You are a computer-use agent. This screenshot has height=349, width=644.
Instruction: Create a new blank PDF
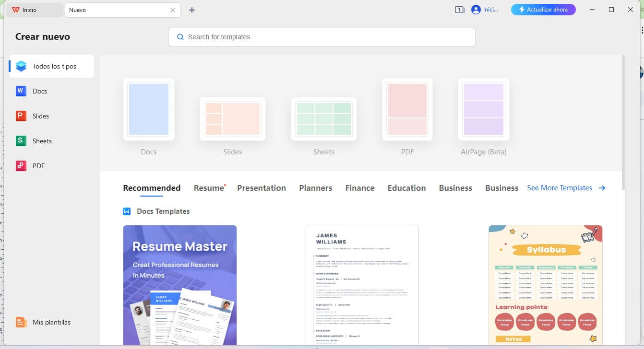[407, 109]
